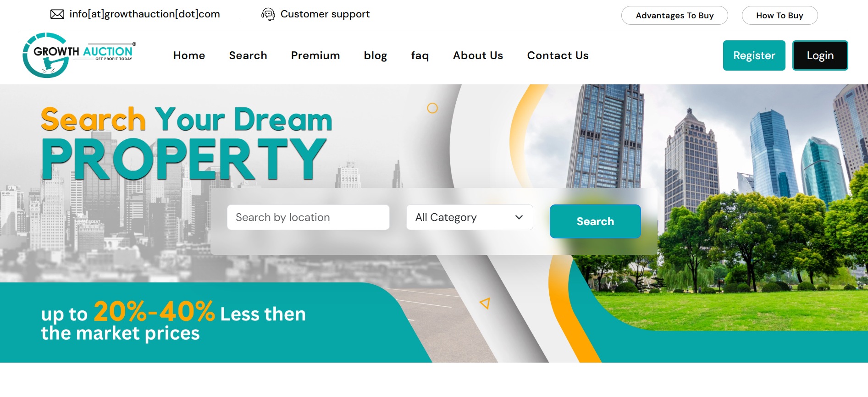Screen dimensions: 868x397
Task: Click the black Login button
Action: 820,55
